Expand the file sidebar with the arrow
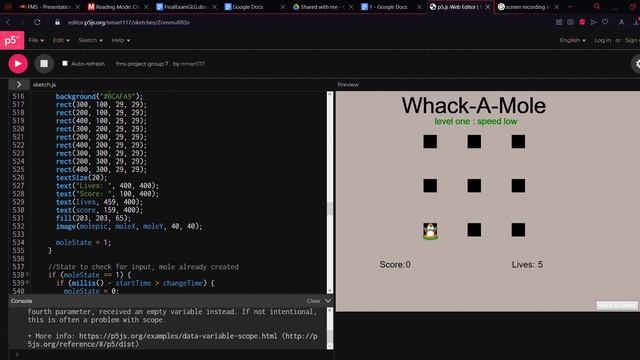The height and width of the screenshot is (360, 640). [19, 84]
